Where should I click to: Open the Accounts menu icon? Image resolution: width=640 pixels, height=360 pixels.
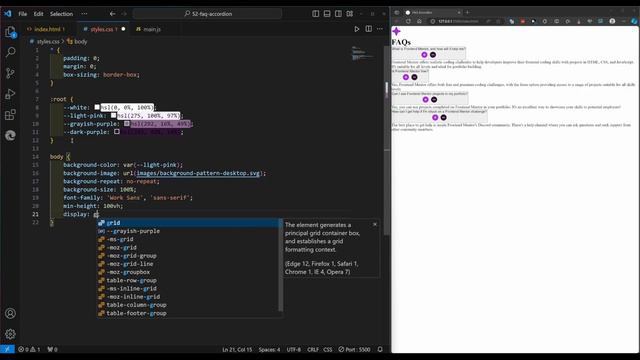10,313
